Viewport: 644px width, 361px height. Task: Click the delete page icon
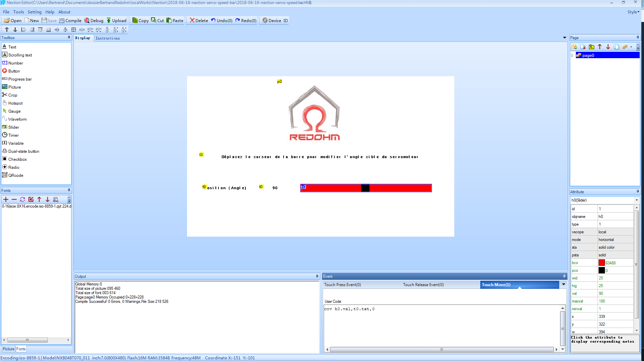(x=583, y=47)
